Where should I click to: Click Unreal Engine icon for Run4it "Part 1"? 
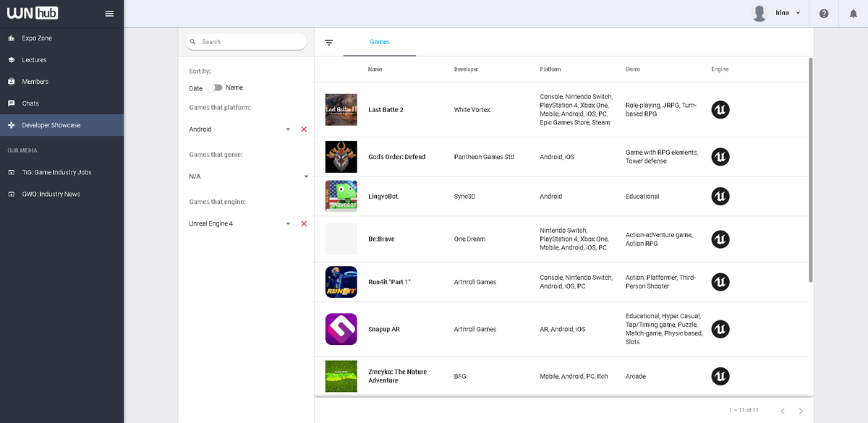tap(720, 282)
